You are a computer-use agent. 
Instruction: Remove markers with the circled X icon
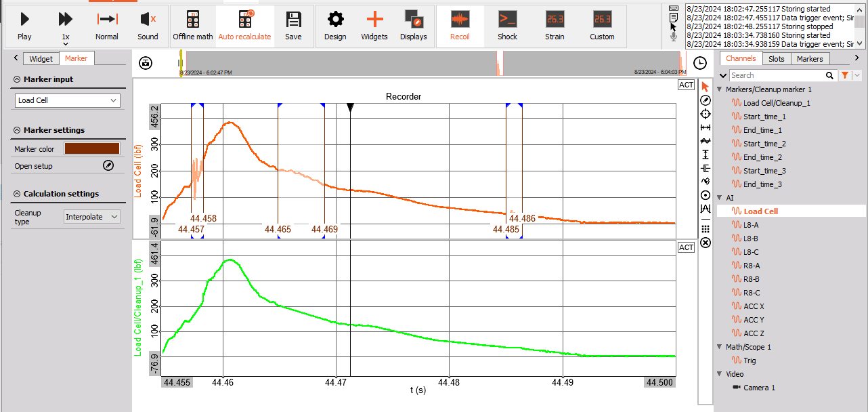[x=706, y=243]
